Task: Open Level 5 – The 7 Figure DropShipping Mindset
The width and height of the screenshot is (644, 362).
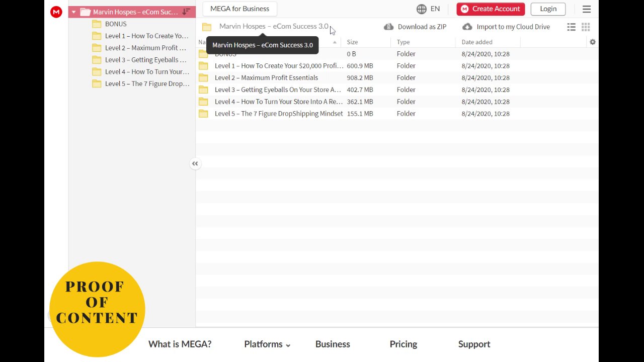Action: click(x=397, y=114)
